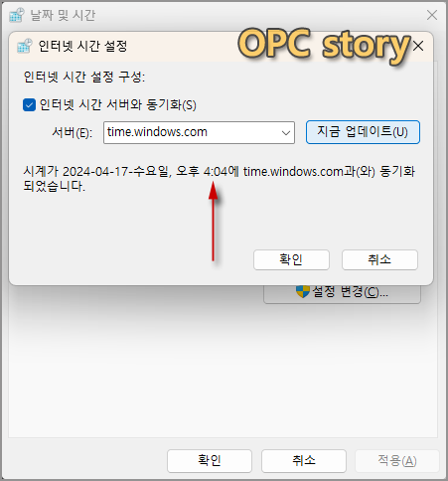Viewport: 448px width, 481px height.
Task: Close the 인터넷 시간 설정 dialog
Action: [x=418, y=46]
